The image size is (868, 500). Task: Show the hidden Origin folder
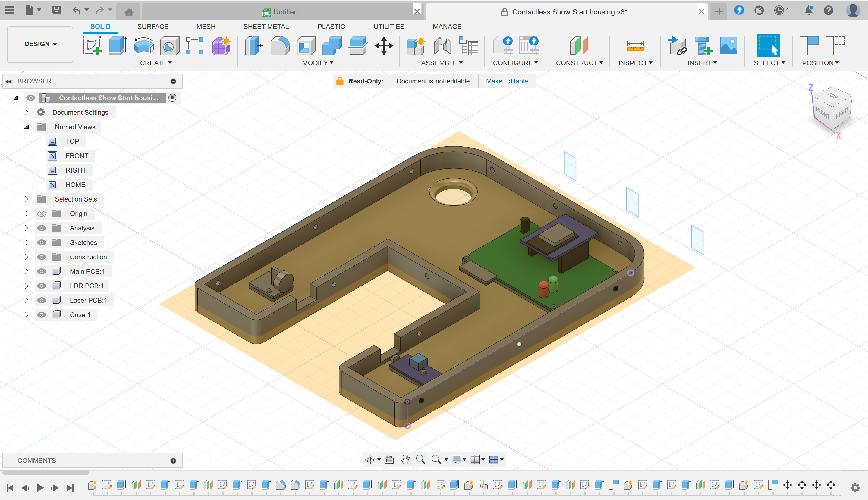click(x=42, y=213)
